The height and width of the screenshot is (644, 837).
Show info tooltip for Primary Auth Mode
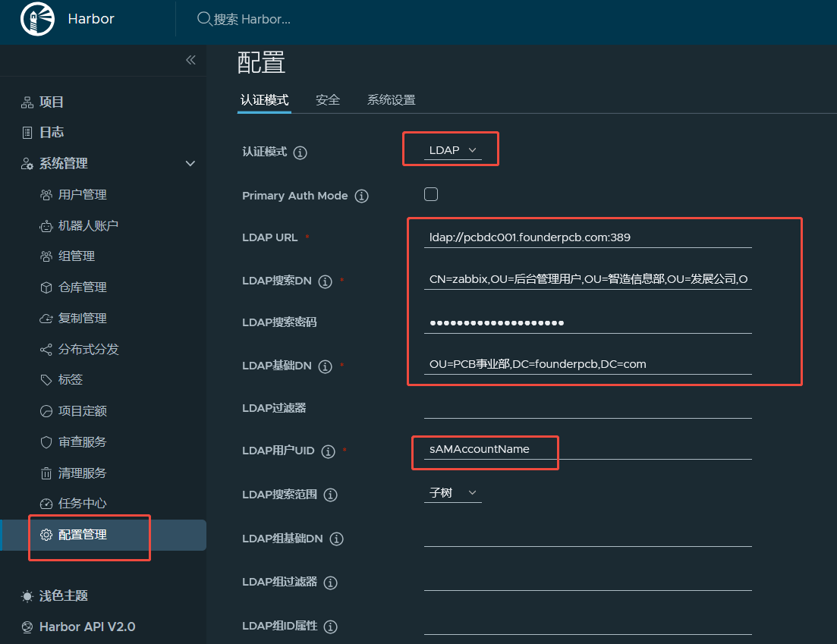[362, 196]
